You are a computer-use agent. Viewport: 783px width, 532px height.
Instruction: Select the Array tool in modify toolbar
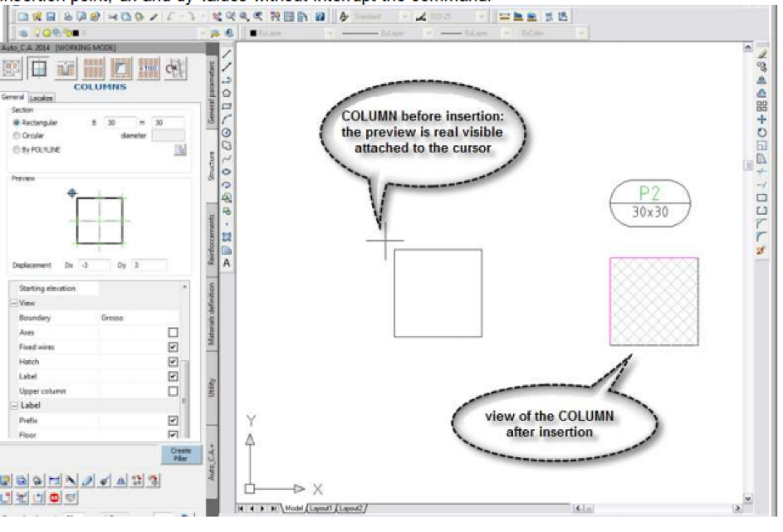click(762, 105)
